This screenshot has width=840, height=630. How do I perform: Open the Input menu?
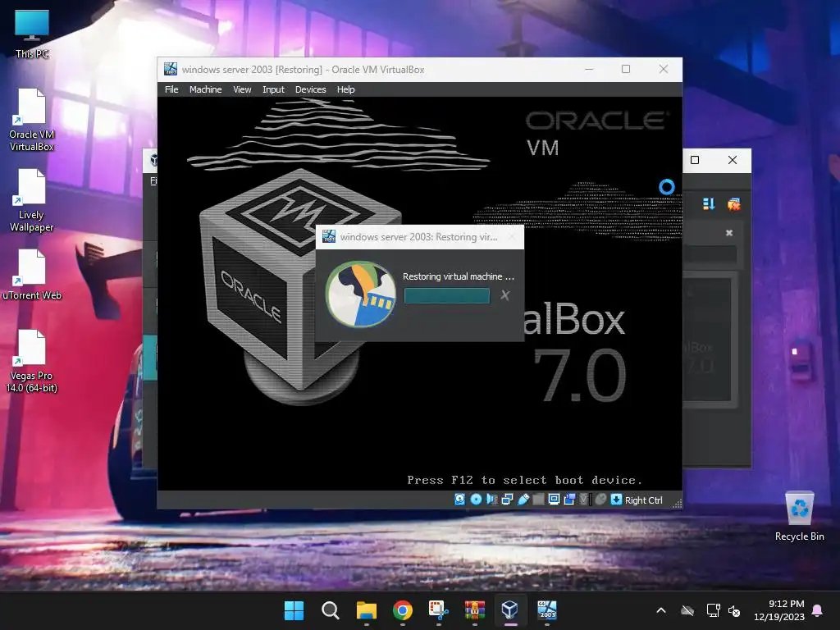coord(273,89)
